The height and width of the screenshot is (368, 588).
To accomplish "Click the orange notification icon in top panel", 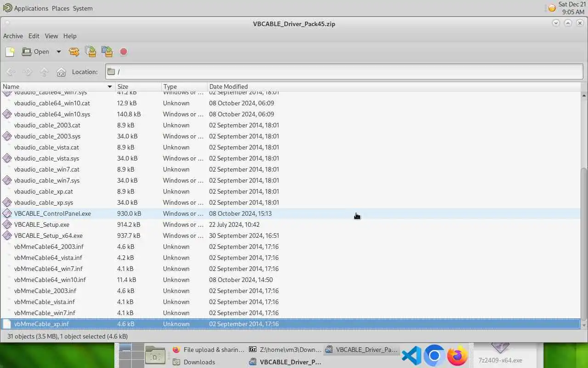I will coord(552,8).
